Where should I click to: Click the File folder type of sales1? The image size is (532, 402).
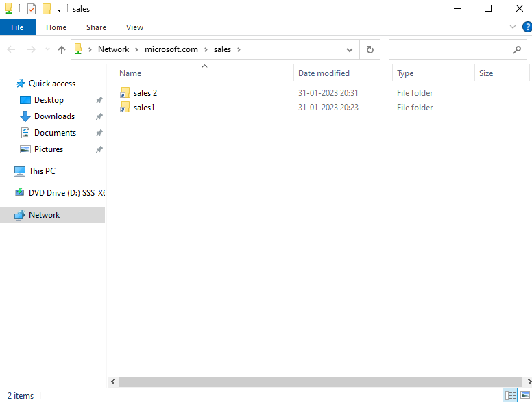coord(415,108)
